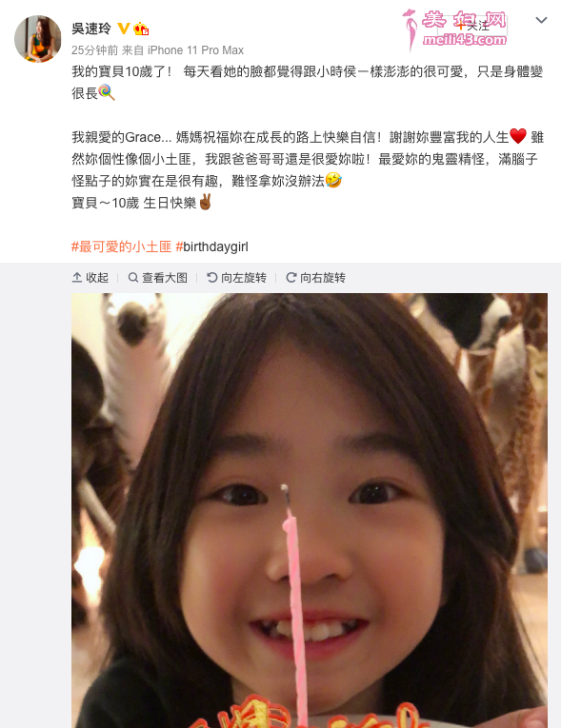Click the meili43.com watermark logo
The image size is (561, 728).
(454, 30)
